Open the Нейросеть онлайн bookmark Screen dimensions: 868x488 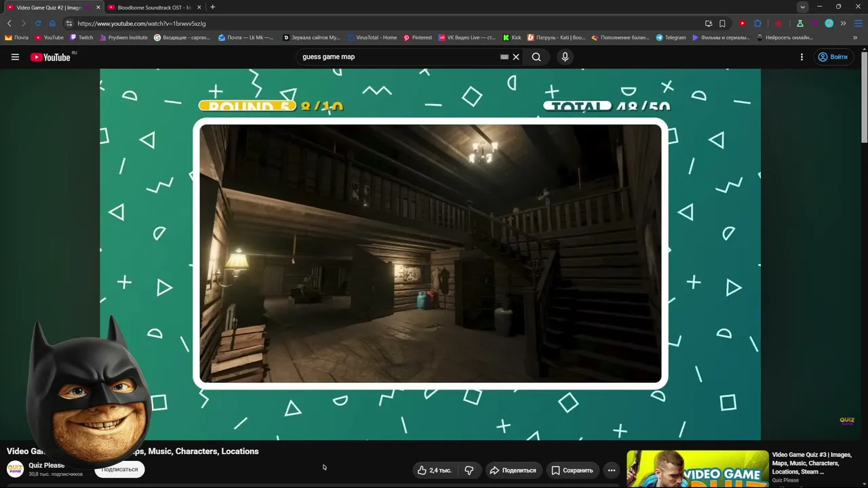[785, 38]
